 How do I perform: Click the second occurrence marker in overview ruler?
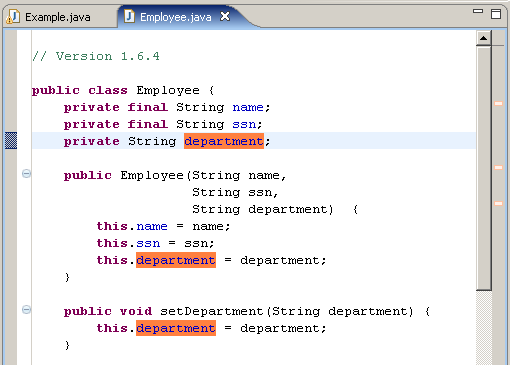pos(498,168)
